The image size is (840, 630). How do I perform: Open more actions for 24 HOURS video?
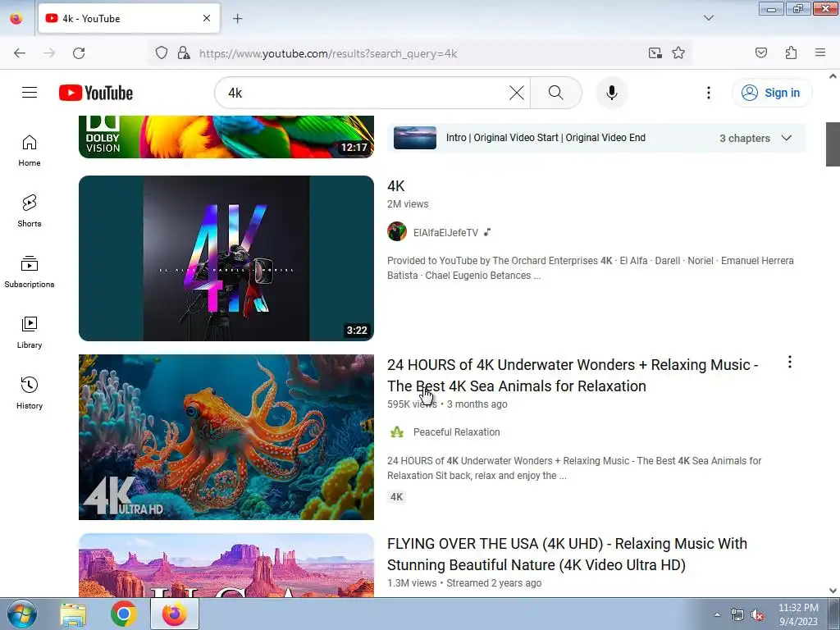point(790,362)
